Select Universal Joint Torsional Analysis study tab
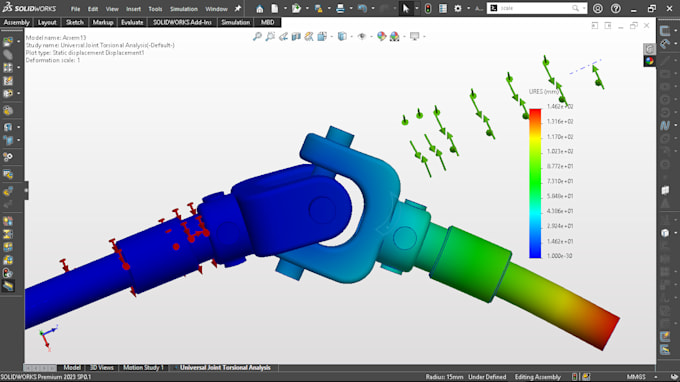 [225, 368]
